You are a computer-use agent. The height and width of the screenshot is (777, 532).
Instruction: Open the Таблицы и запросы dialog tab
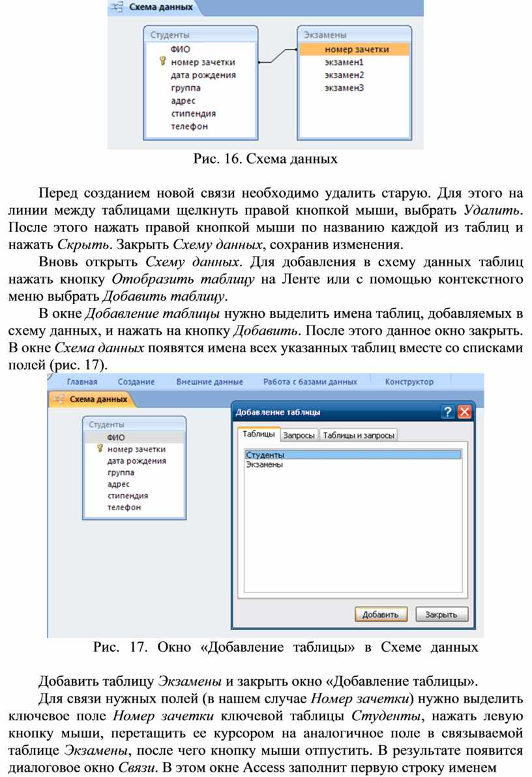pyautogui.click(x=359, y=435)
